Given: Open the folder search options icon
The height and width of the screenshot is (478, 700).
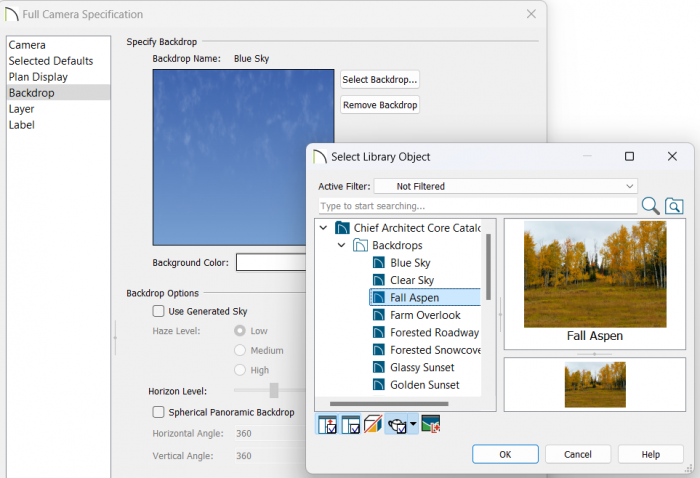Looking at the screenshot, I should tap(674, 206).
